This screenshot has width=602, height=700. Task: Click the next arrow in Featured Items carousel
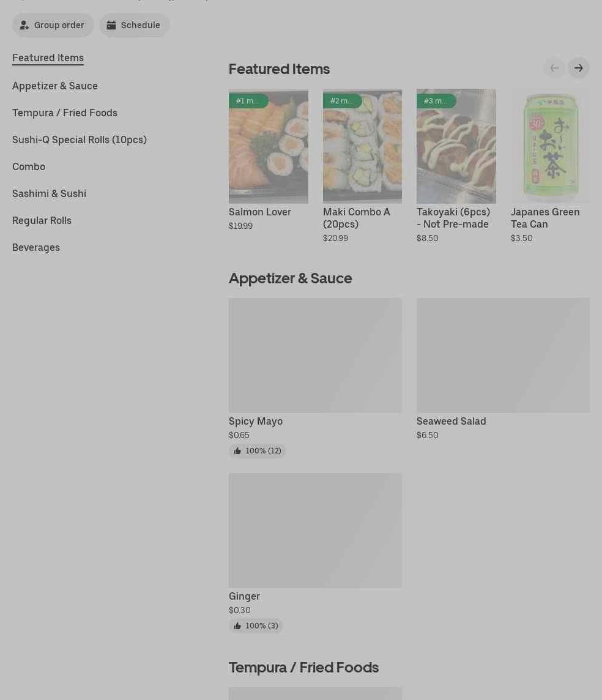pyautogui.click(x=578, y=68)
